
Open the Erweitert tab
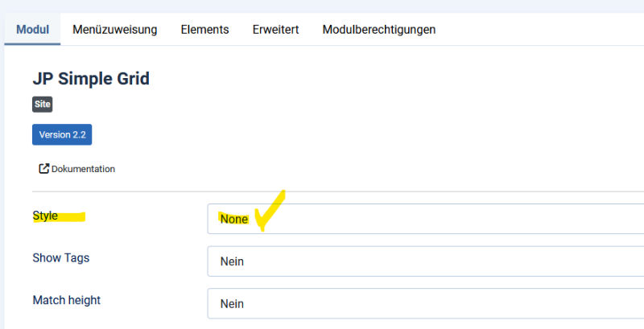(x=275, y=30)
